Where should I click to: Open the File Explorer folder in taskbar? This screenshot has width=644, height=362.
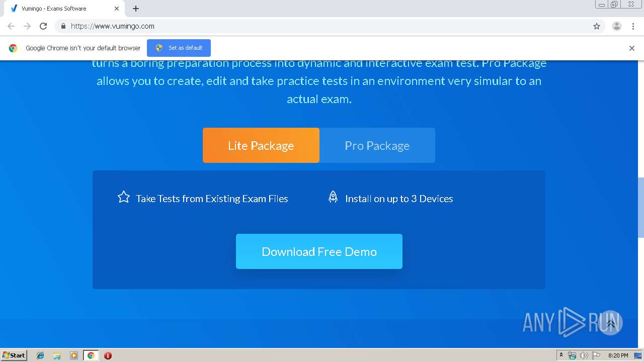tap(57, 355)
